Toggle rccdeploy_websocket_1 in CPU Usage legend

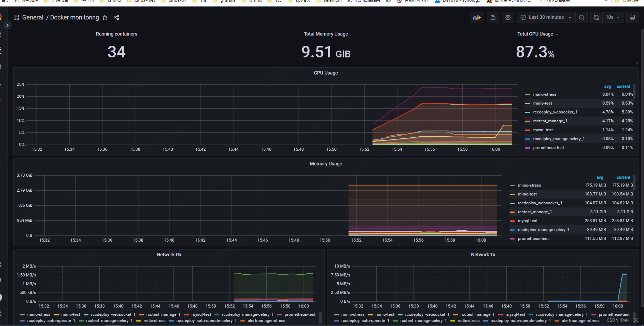tap(555, 112)
